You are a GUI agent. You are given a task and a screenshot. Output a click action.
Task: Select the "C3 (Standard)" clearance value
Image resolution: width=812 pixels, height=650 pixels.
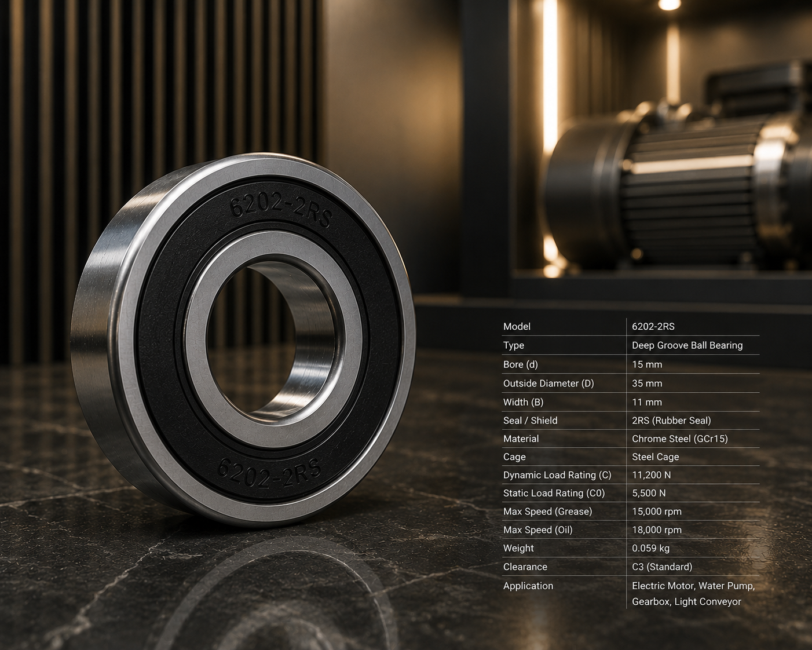(662, 567)
